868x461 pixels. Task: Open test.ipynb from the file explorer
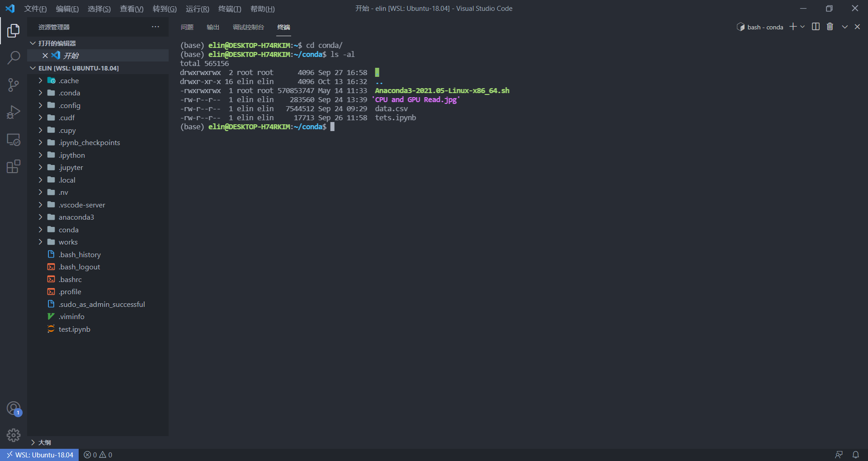pos(74,329)
